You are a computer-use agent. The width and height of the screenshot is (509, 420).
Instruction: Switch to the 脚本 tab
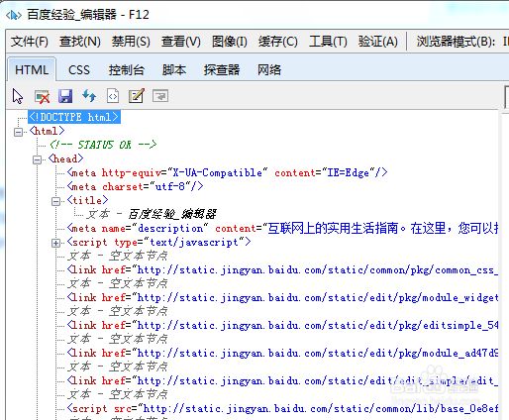(174, 70)
